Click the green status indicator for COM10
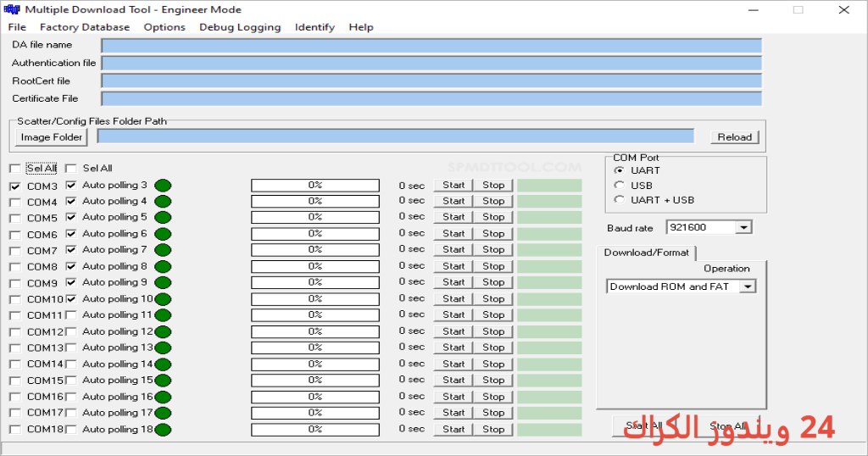 coord(163,299)
